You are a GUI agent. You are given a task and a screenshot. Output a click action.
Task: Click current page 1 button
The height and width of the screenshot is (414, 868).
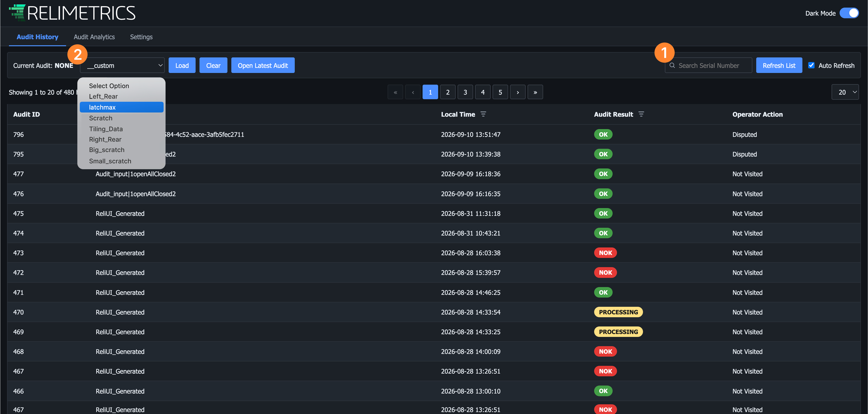430,92
